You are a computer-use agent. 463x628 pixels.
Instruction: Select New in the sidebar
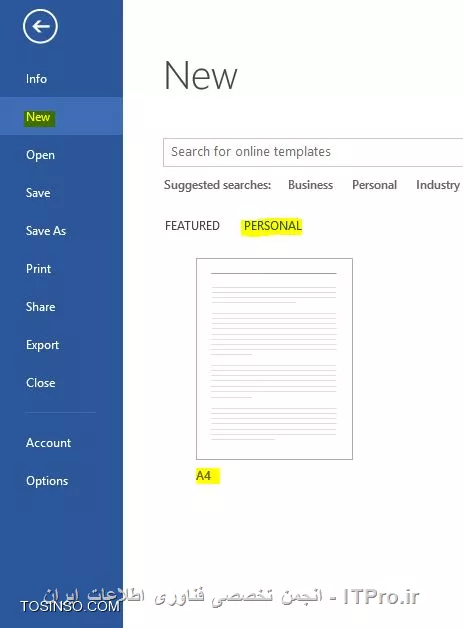coord(38,117)
